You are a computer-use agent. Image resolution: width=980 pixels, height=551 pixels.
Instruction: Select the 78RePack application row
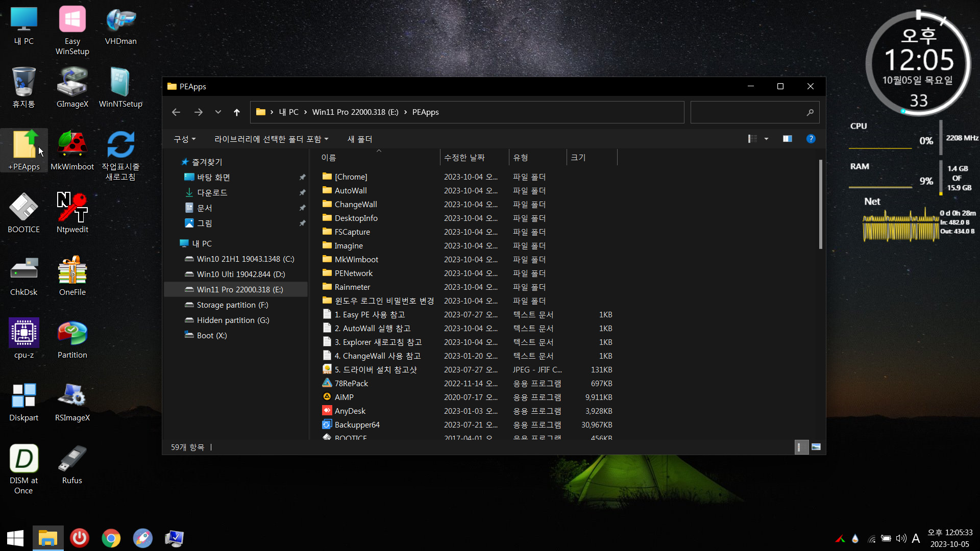point(467,384)
